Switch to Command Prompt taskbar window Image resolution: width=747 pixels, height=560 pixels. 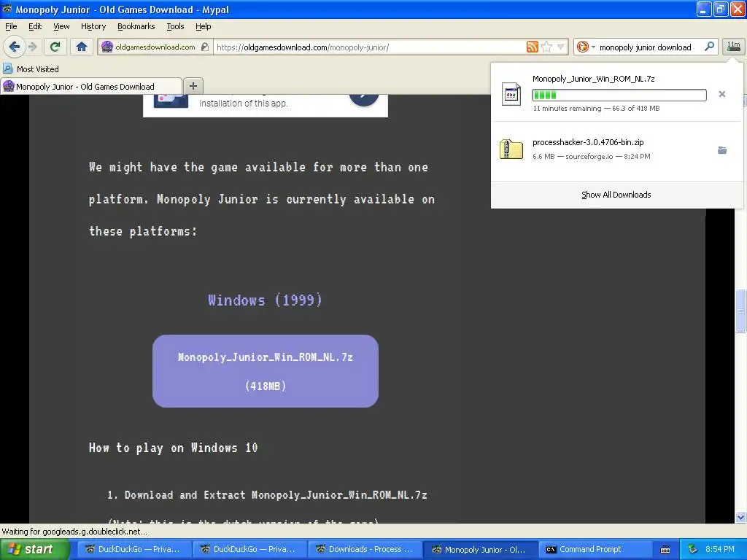click(595, 550)
